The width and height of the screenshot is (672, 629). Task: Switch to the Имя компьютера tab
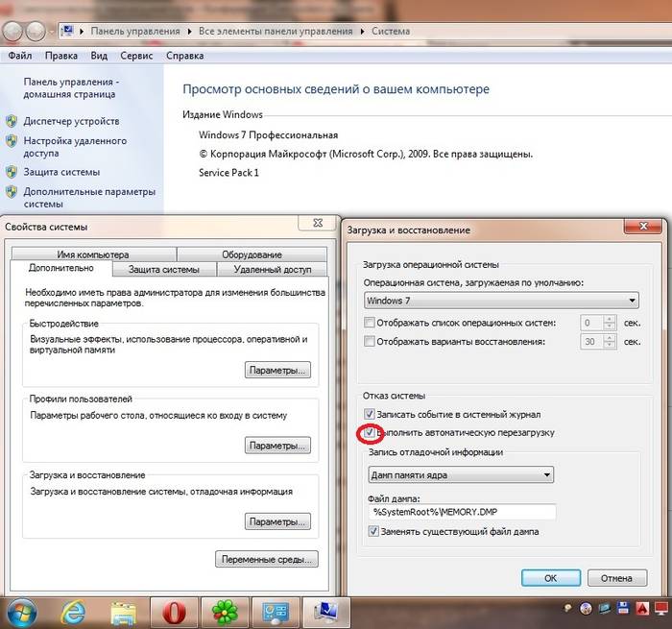pos(92,254)
